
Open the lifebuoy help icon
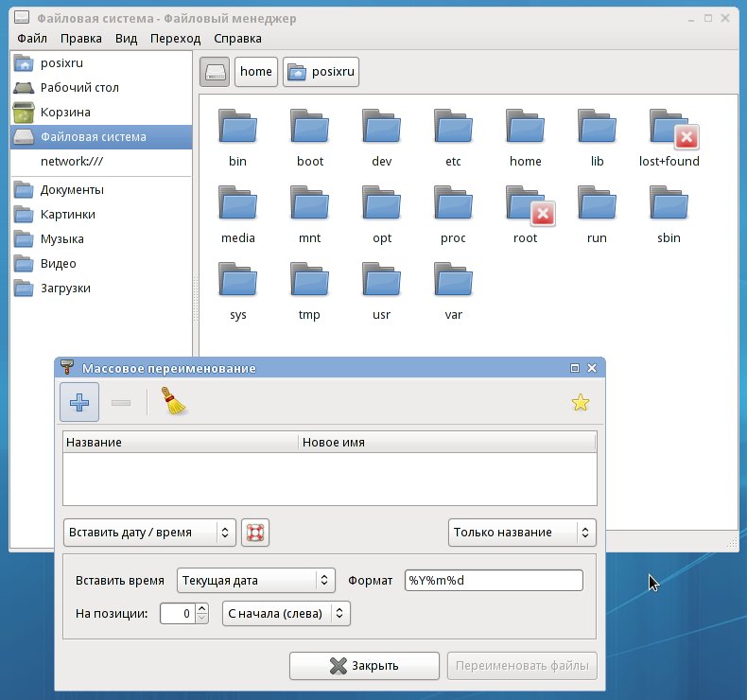[255, 533]
